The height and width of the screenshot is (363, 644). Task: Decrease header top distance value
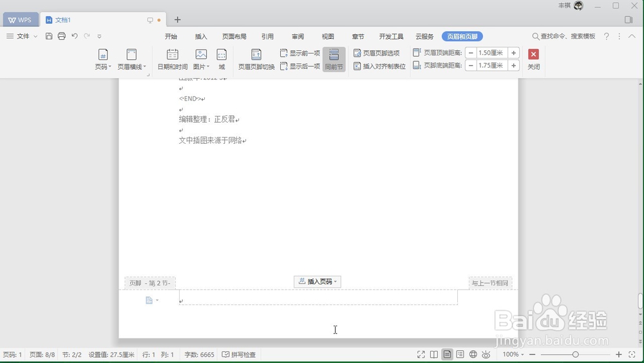click(x=471, y=53)
